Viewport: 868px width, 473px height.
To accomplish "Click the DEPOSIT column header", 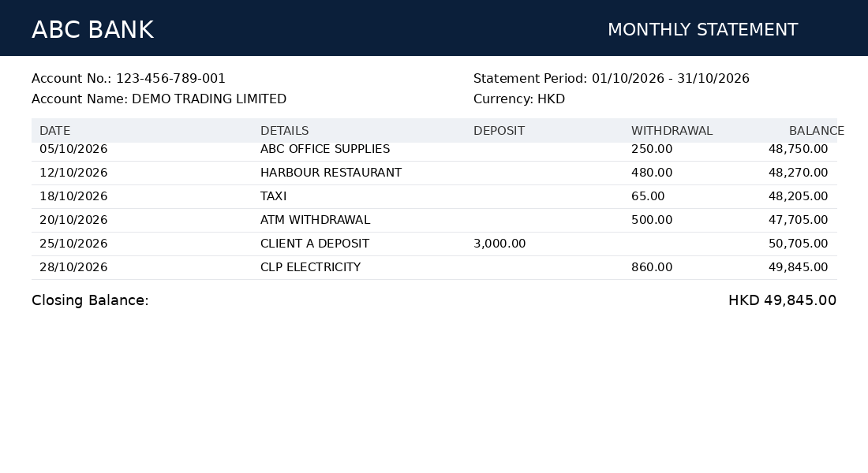I will coord(499,131).
